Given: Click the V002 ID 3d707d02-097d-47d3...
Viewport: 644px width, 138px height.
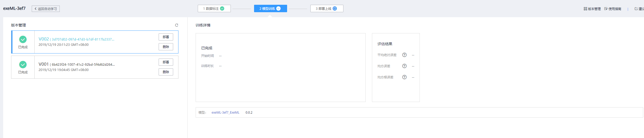Looking at the screenshot, I should point(83,39).
